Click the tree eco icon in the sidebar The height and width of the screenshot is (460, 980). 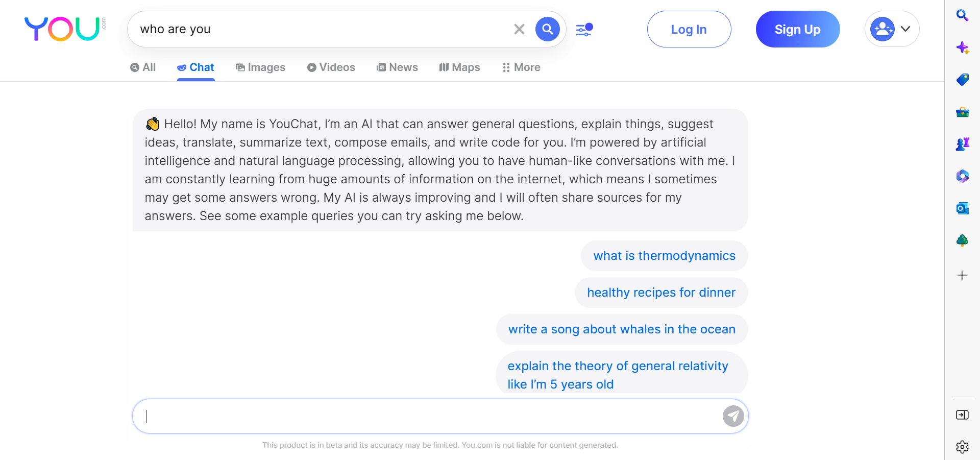[x=963, y=240]
